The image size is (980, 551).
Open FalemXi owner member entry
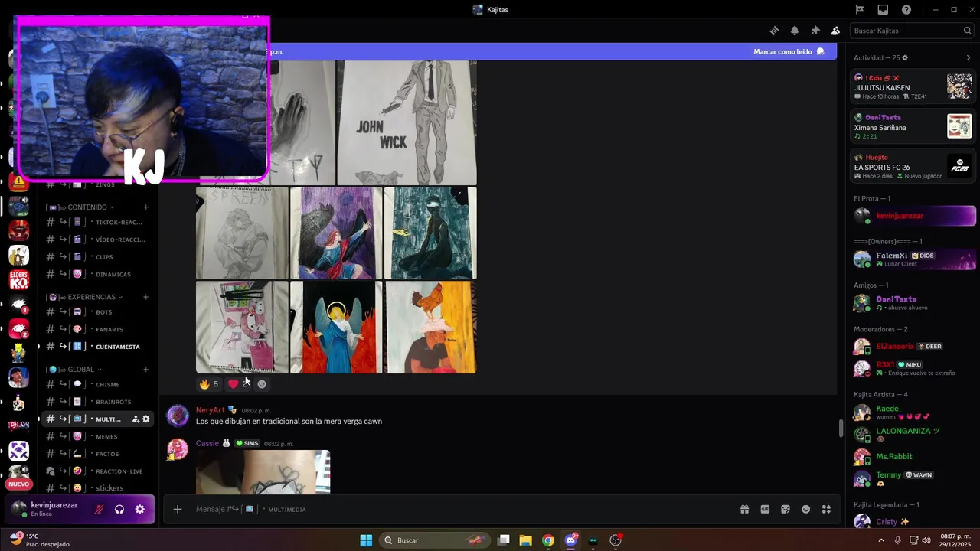click(x=913, y=259)
